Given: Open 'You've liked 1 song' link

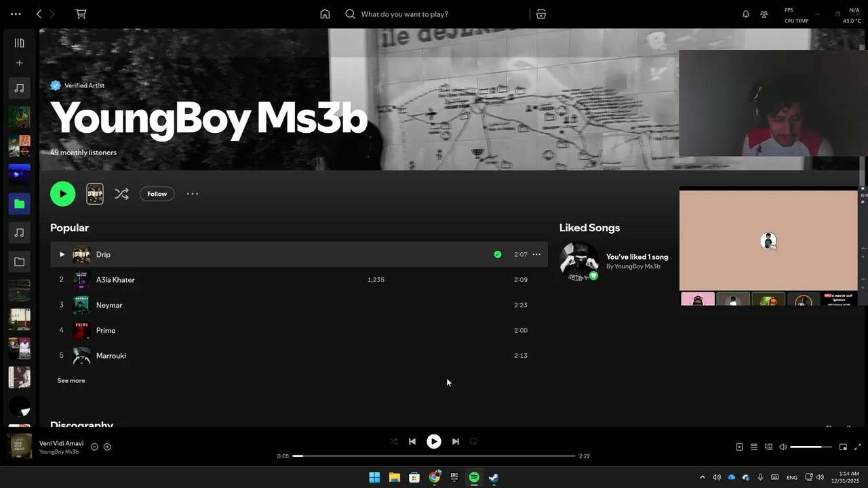Looking at the screenshot, I should click(x=637, y=257).
